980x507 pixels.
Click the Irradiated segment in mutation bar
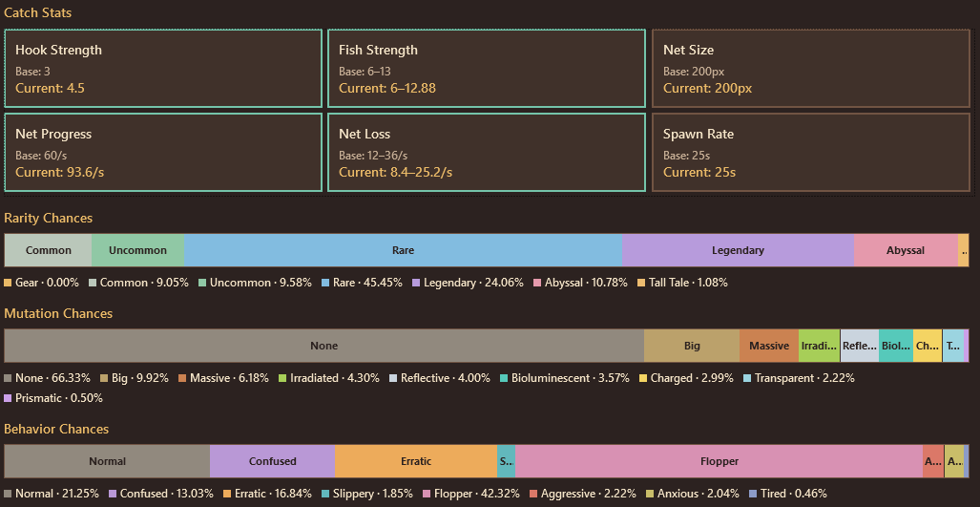820,346
